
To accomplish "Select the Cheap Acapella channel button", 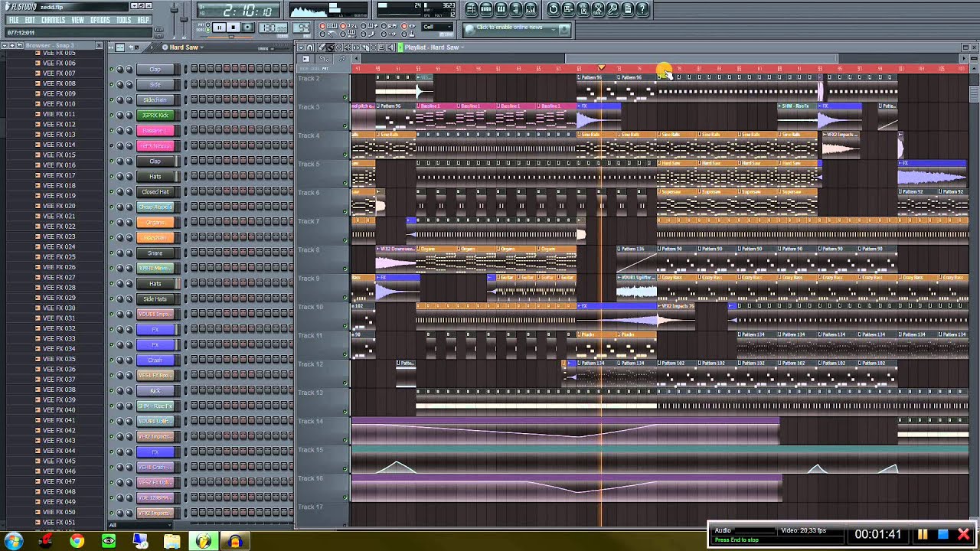I will coord(155,207).
